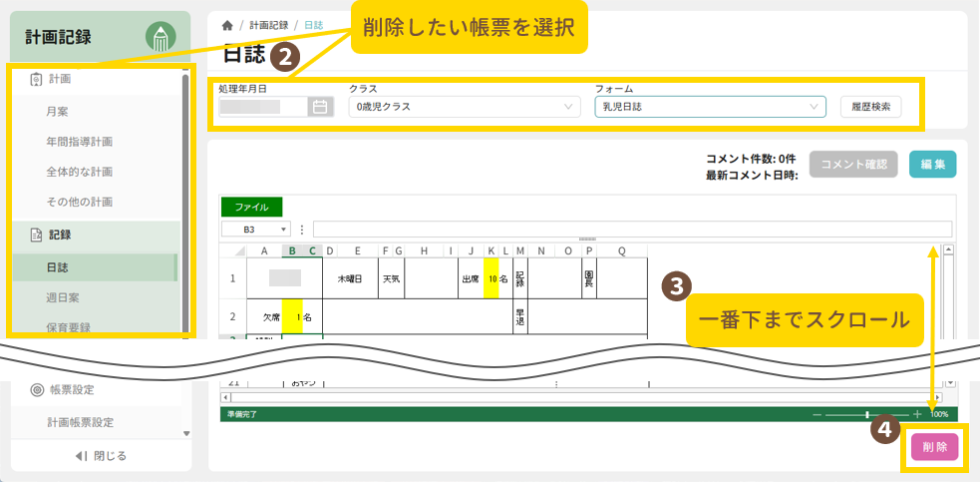The width and height of the screenshot is (980, 482).
Task: Collapse sidebar with 閉じる
Action: (x=101, y=455)
